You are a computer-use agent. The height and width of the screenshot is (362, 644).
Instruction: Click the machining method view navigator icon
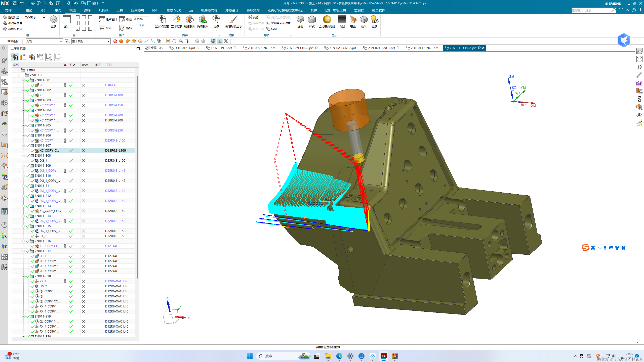point(40,57)
